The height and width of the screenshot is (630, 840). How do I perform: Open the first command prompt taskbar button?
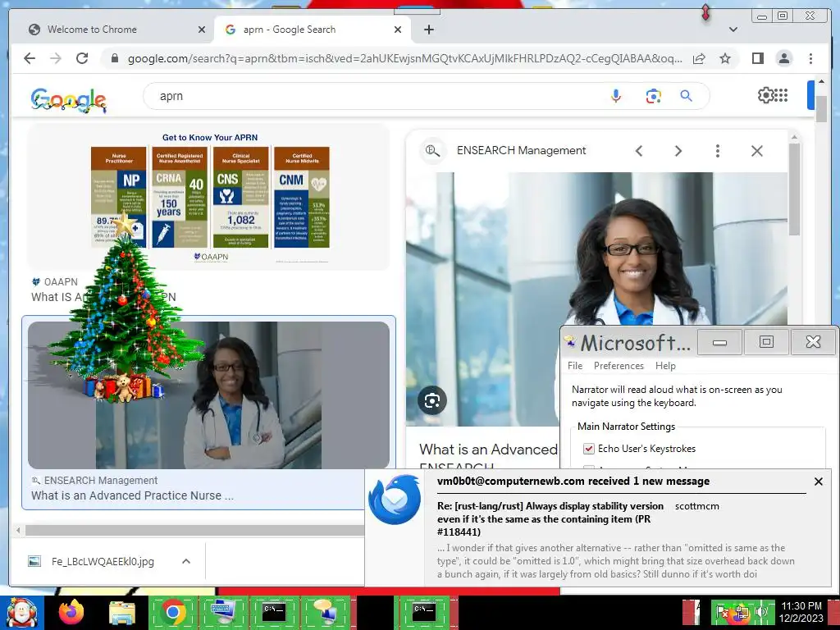pyautogui.click(x=274, y=612)
